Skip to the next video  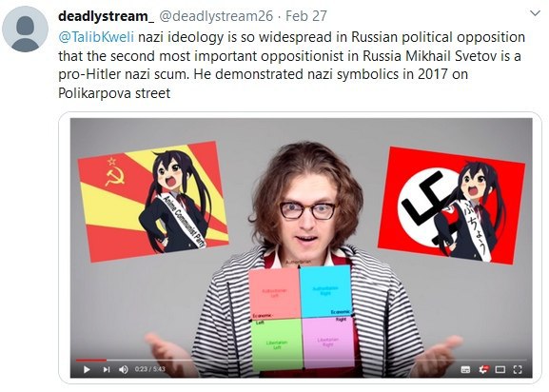107,369
